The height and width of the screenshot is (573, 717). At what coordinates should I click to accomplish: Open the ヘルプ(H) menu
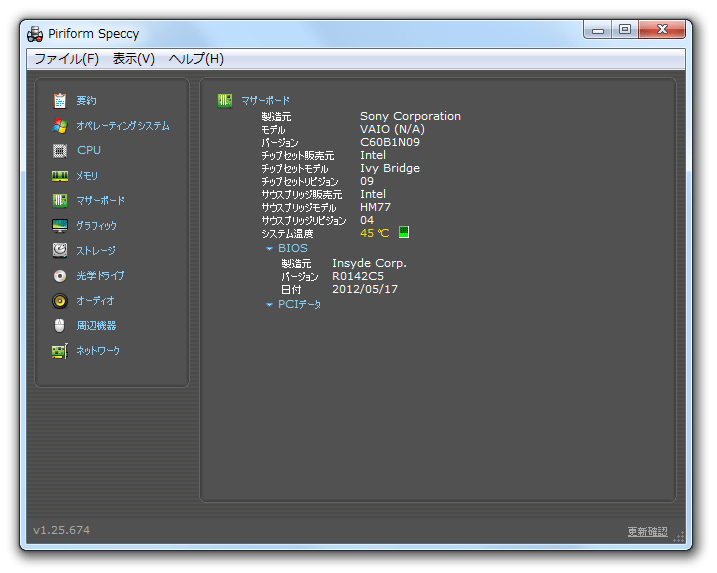pos(196,59)
